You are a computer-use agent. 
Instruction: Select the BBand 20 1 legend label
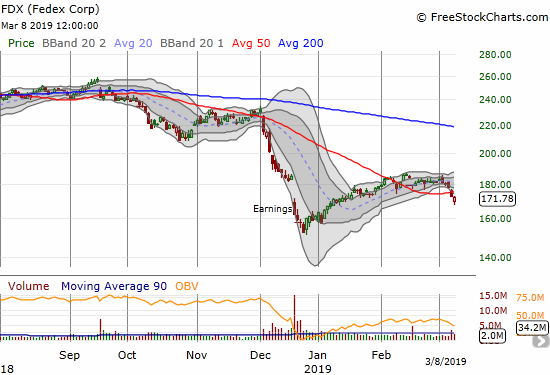[192, 43]
